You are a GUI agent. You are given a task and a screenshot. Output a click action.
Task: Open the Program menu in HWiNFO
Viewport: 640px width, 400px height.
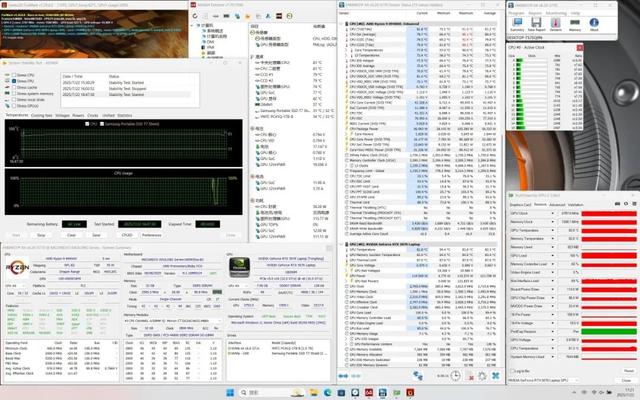pos(516,13)
